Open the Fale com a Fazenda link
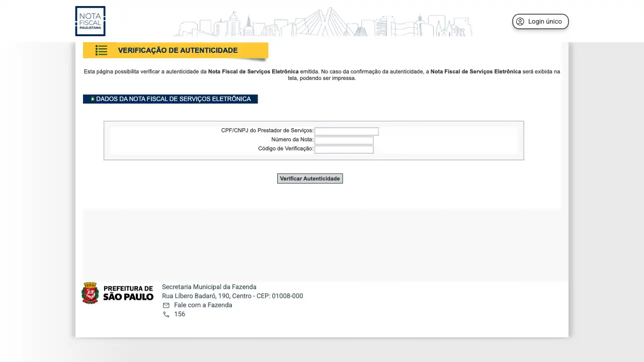The height and width of the screenshot is (362, 644). (x=203, y=305)
